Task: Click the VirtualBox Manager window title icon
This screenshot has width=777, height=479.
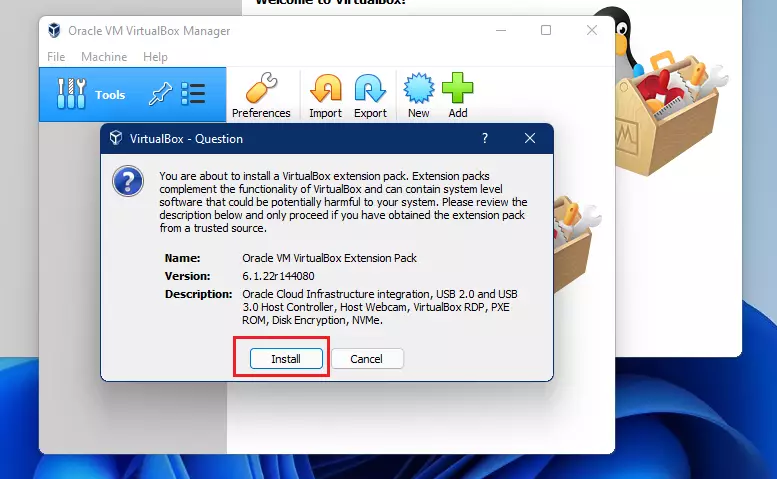Action: point(54,30)
